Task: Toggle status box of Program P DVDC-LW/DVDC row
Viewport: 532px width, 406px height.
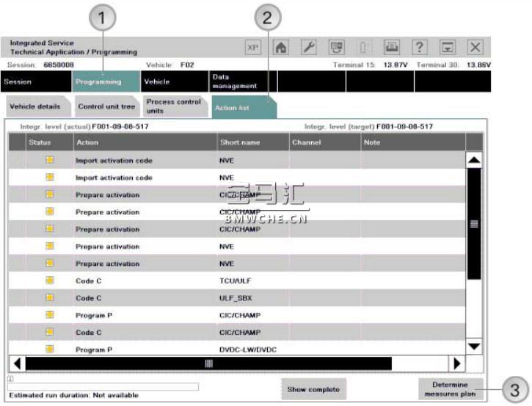Action: tap(50, 349)
